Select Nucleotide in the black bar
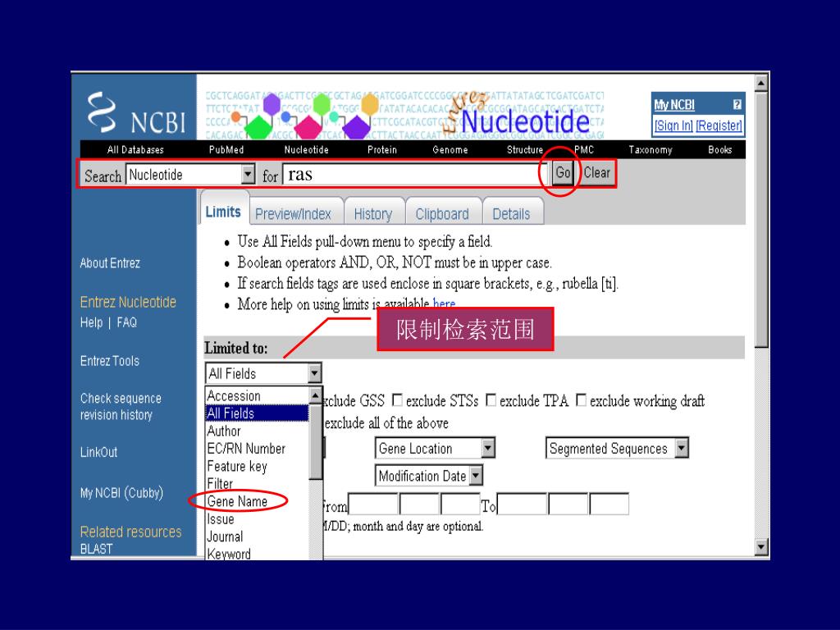Image resolution: width=840 pixels, height=630 pixels. click(307, 149)
